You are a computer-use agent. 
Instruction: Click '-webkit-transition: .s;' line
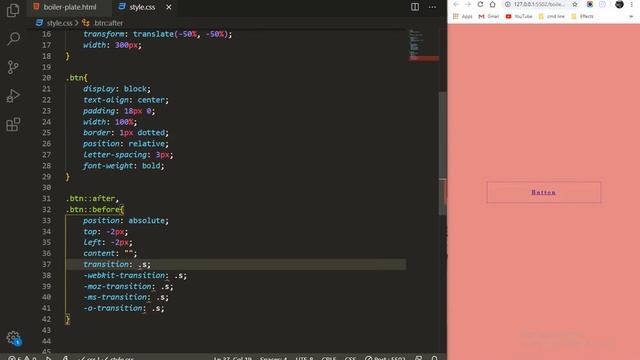pyautogui.click(x=135, y=276)
